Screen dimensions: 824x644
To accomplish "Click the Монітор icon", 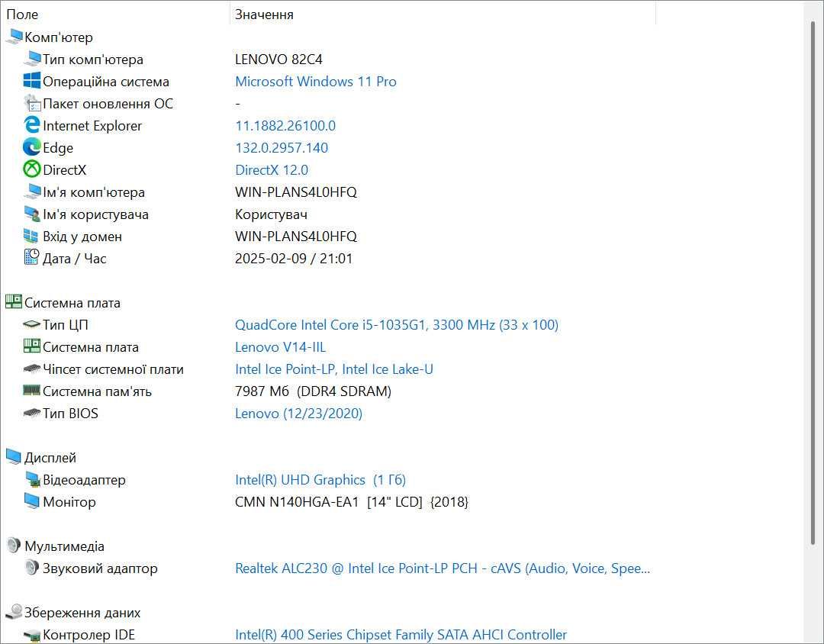I will (32, 501).
